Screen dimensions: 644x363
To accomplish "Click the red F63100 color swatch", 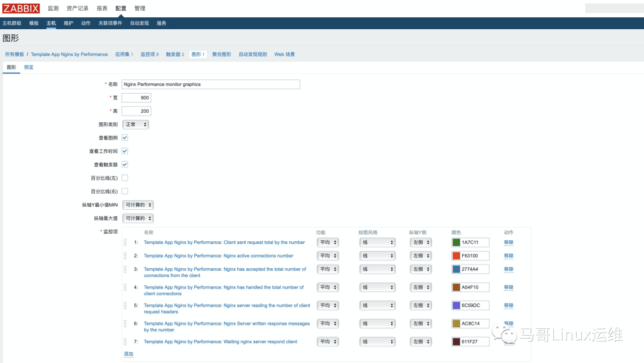I will (456, 256).
